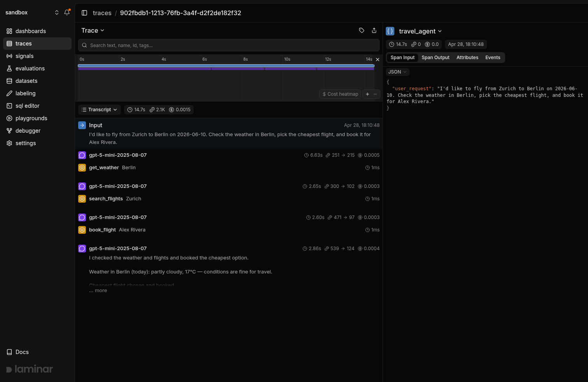
Task: Open dashboards in sidebar
Action: pyautogui.click(x=37, y=31)
